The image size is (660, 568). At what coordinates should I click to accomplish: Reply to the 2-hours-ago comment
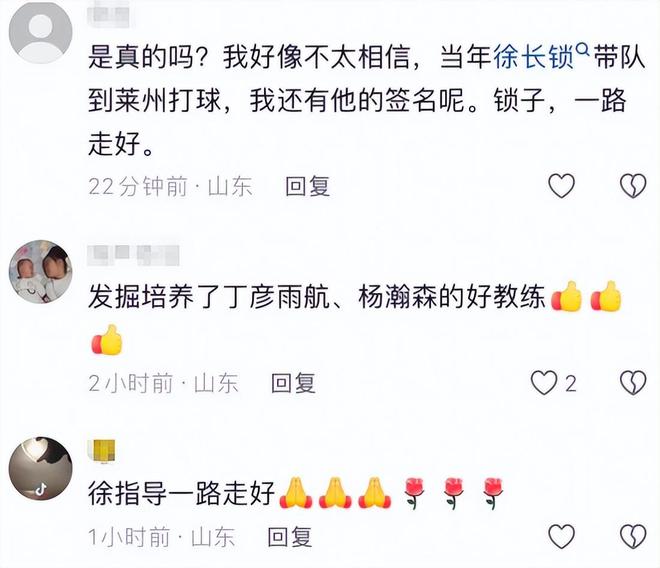click(293, 383)
